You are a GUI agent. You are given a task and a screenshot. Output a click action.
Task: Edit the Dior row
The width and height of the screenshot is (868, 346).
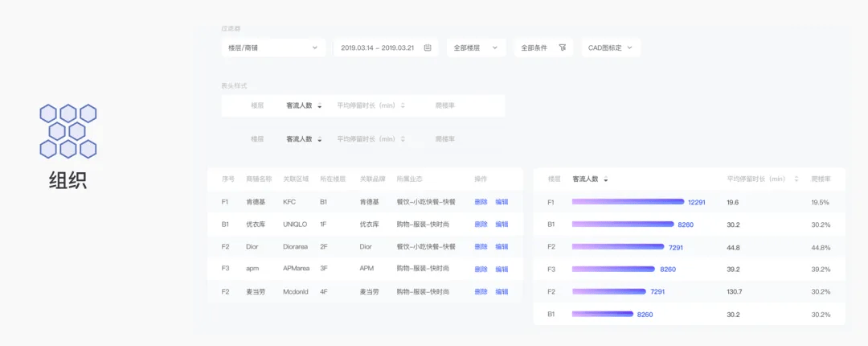click(x=502, y=247)
